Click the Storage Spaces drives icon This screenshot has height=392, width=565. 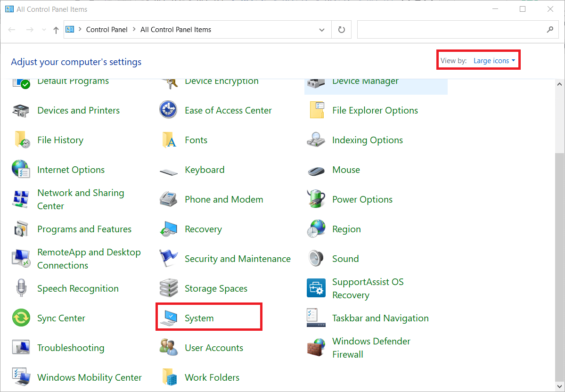pos(168,288)
